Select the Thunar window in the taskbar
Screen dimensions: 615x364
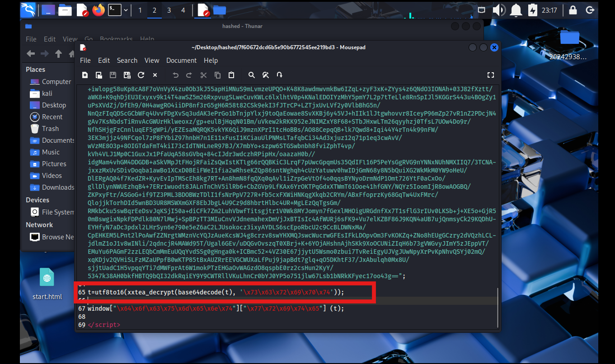click(220, 10)
